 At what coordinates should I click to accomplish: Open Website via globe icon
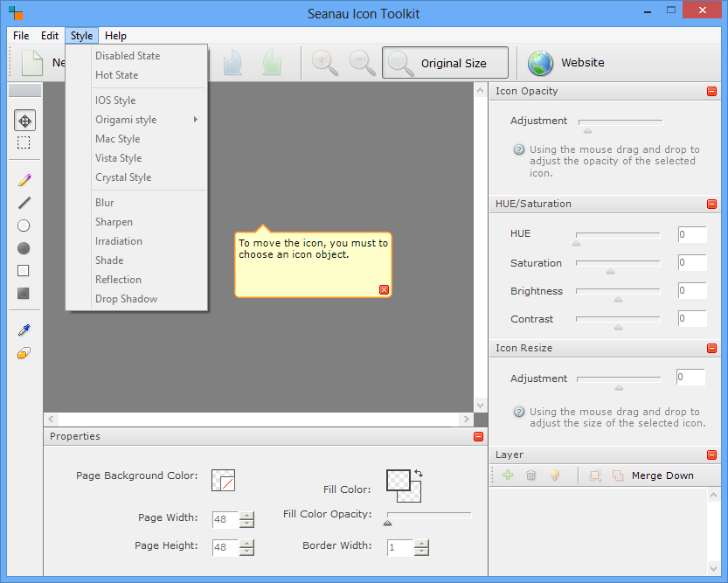click(540, 63)
